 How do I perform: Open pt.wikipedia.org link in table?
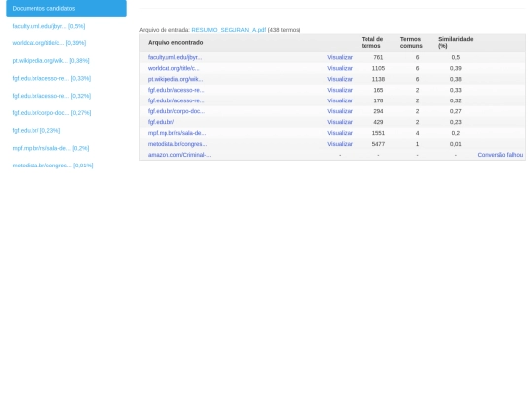click(175, 79)
